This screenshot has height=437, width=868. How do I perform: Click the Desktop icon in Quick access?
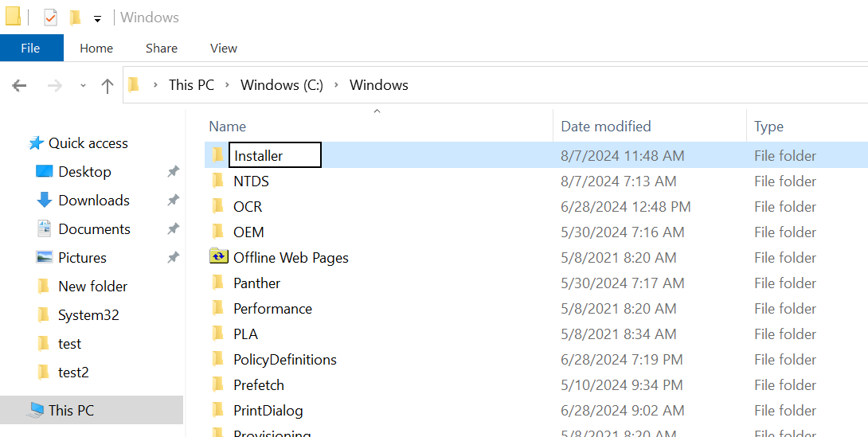coord(45,171)
